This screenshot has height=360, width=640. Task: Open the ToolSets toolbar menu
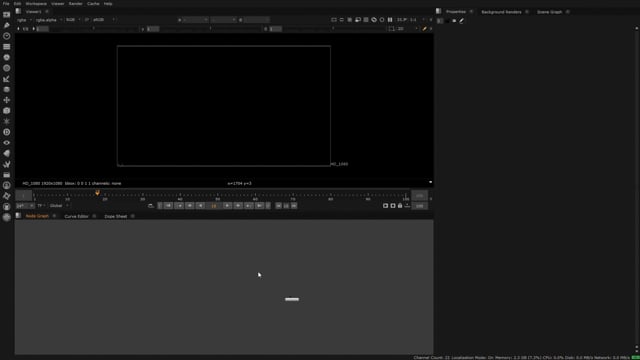point(7,164)
